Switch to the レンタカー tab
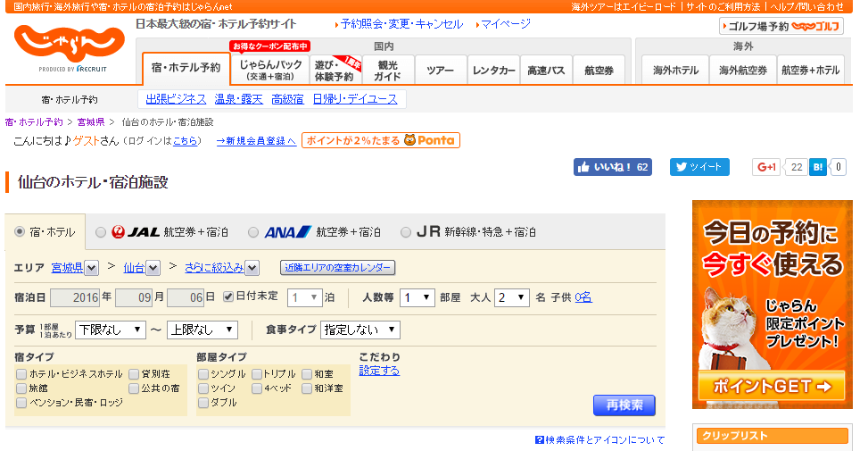 (494, 70)
